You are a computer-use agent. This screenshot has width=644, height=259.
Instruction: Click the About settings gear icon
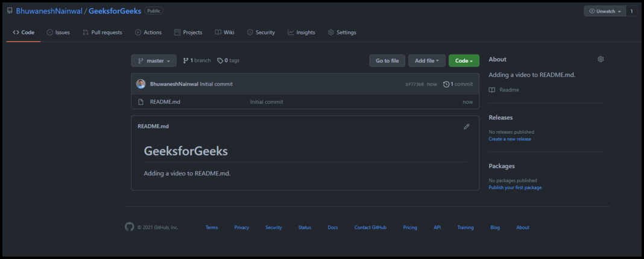point(601,59)
